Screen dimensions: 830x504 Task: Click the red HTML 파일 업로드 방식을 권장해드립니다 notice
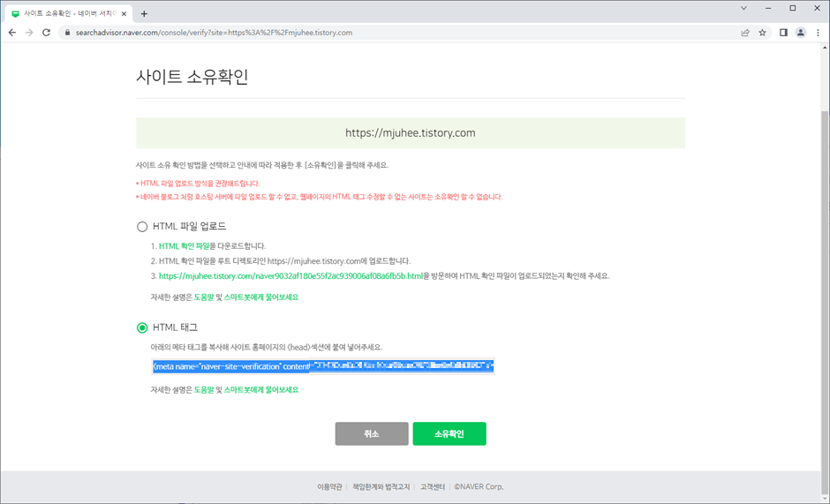point(198,184)
